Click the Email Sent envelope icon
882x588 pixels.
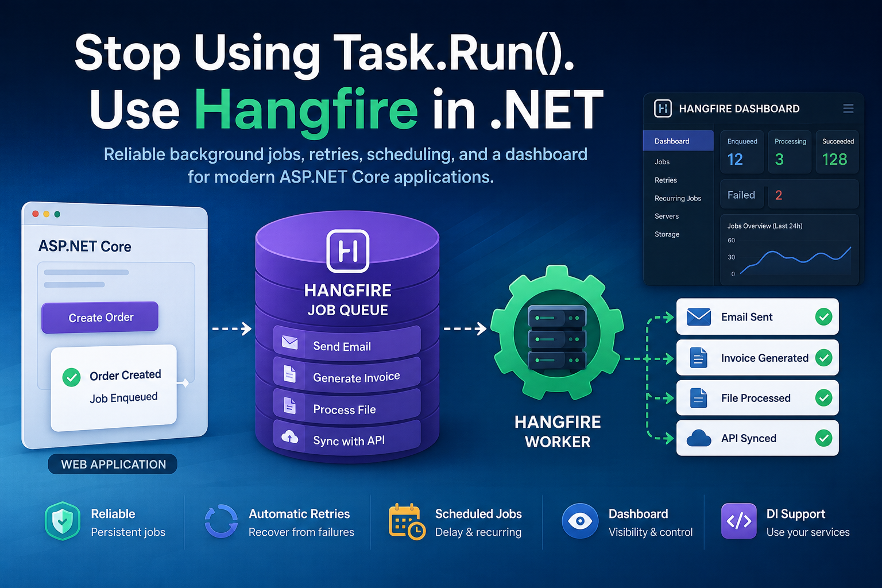[699, 316]
